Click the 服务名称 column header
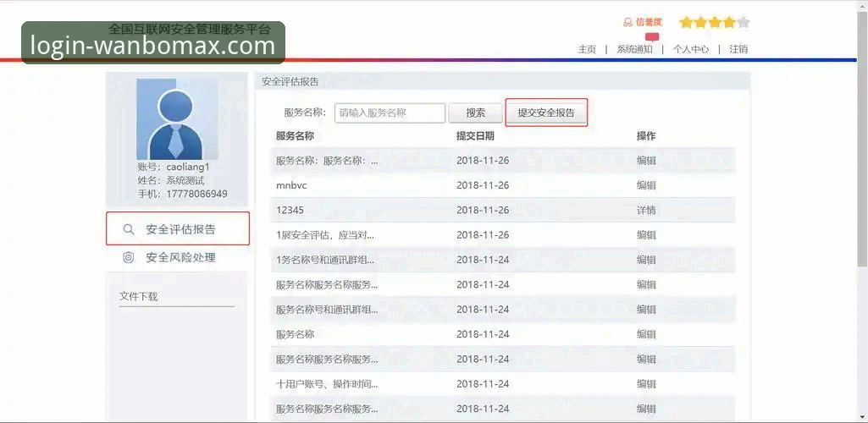 click(x=295, y=136)
